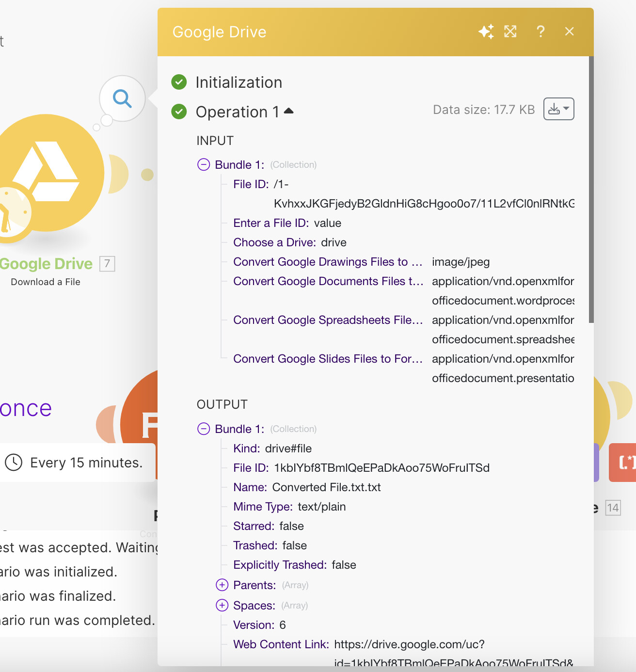Collapse Operation 1 details
Screen dimensions: 636x672
tap(289, 111)
